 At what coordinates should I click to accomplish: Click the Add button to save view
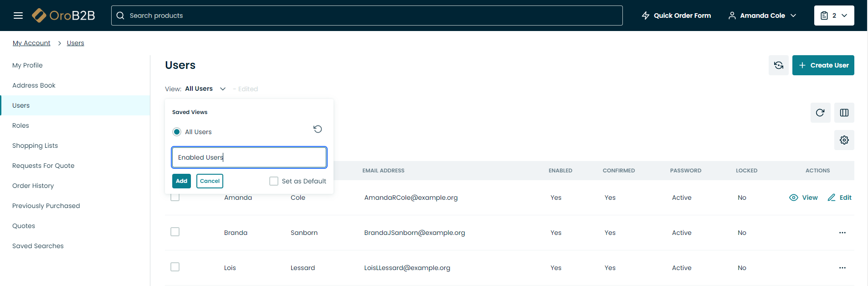pyautogui.click(x=181, y=181)
